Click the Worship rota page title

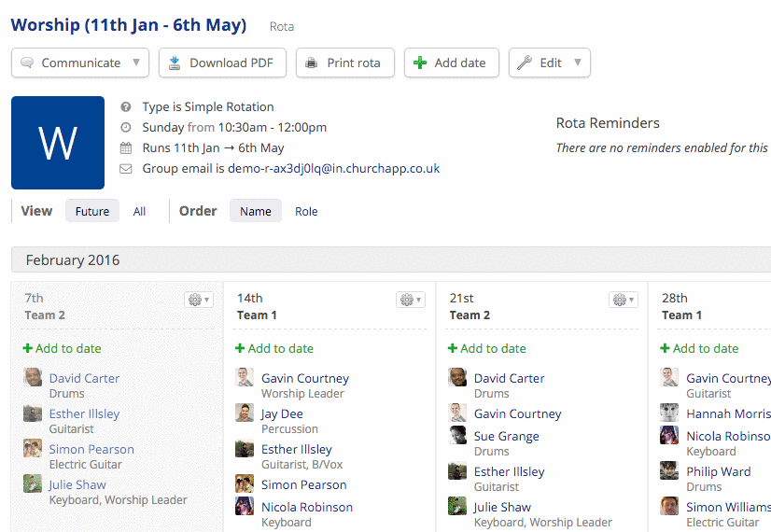click(129, 24)
